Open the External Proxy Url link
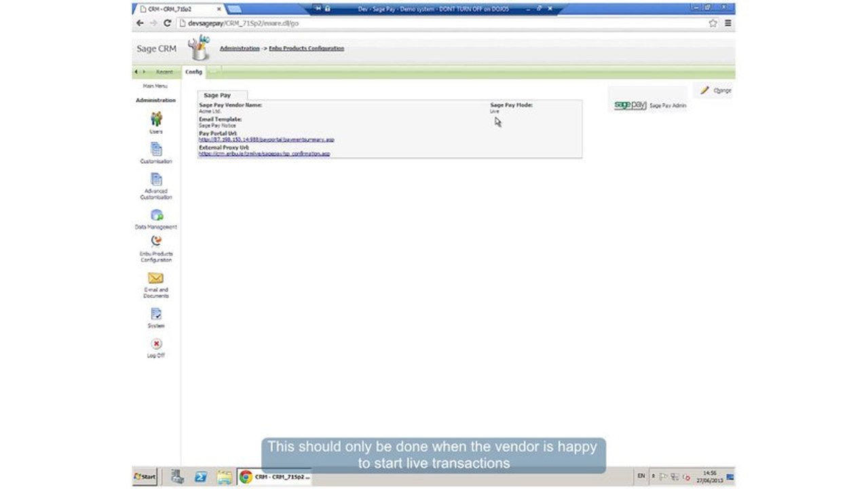The width and height of the screenshot is (868, 489). click(x=264, y=153)
